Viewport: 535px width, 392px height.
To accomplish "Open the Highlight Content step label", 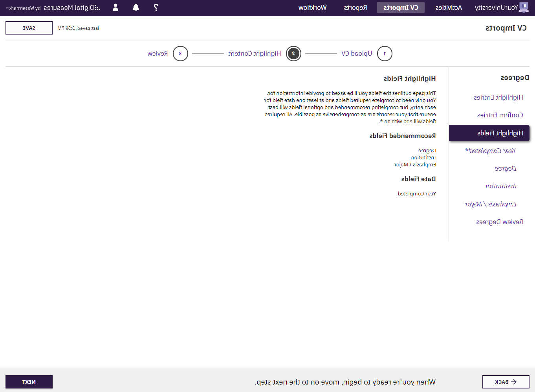I will tap(255, 53).
